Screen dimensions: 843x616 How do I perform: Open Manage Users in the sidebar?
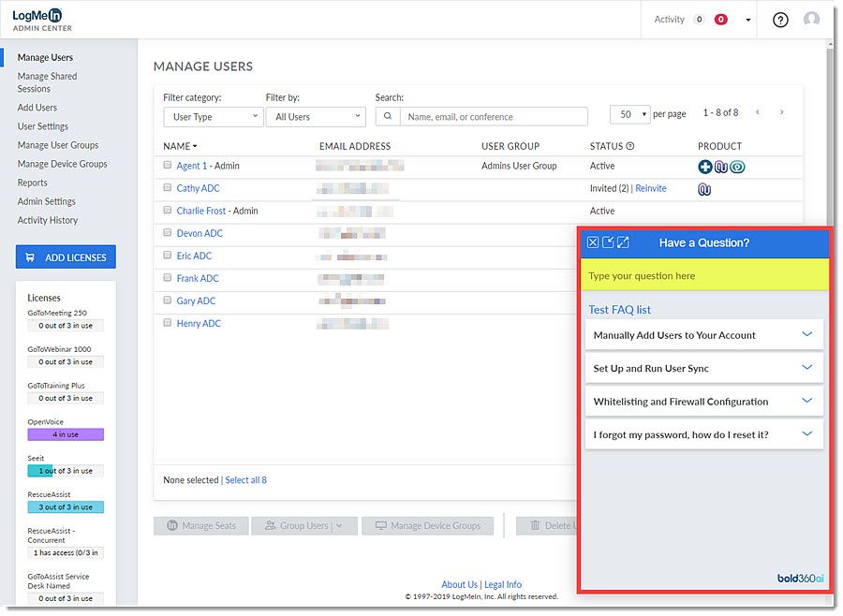tap(45, 57)
